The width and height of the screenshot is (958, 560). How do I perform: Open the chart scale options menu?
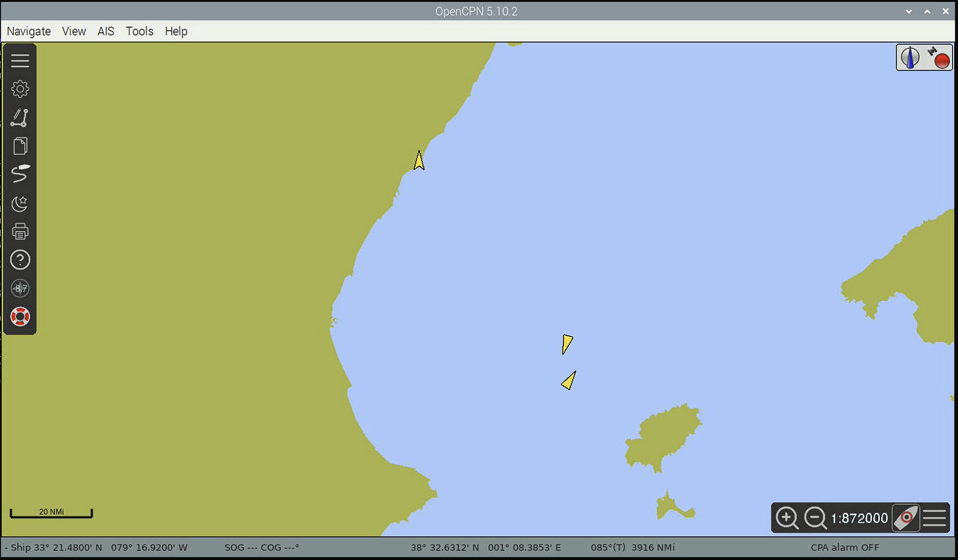pos(935,518)
